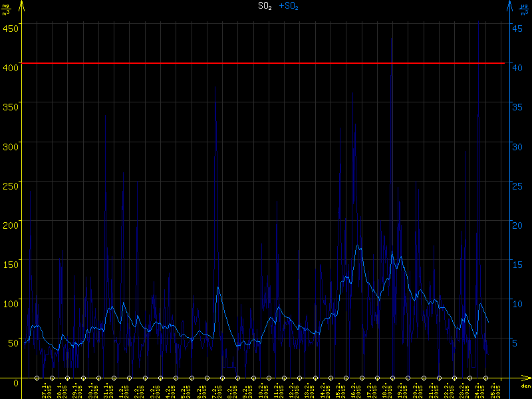Click the right axis unit label
Screen dimensions: 532x399
(524, 9)
